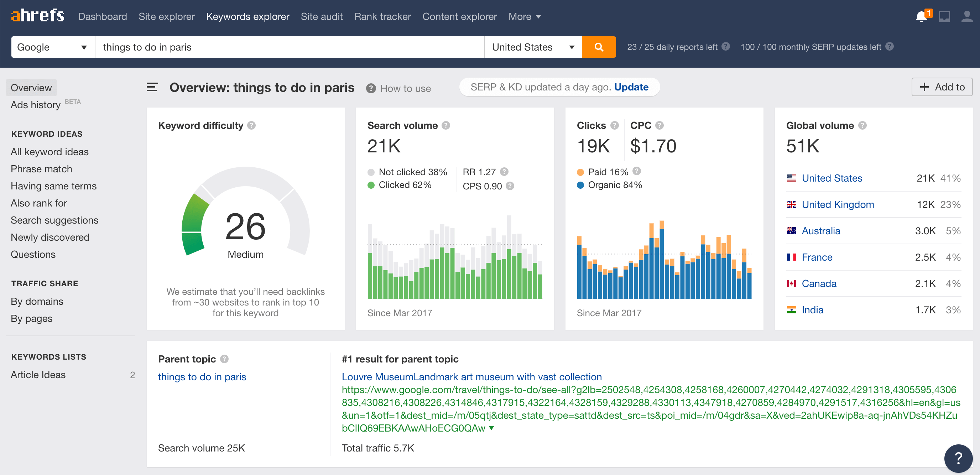
Task: Click the orange search magnifier button
Action: (598, 47)
